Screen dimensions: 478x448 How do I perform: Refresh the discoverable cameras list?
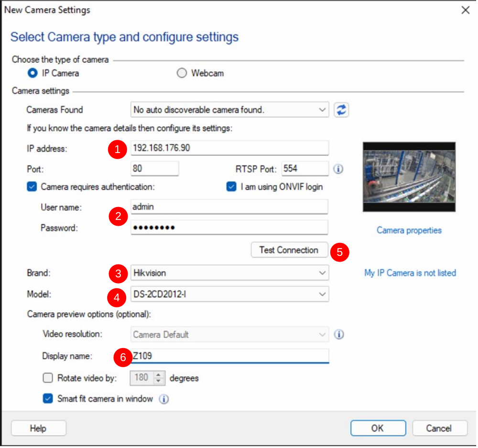click(x=341, y=109)
